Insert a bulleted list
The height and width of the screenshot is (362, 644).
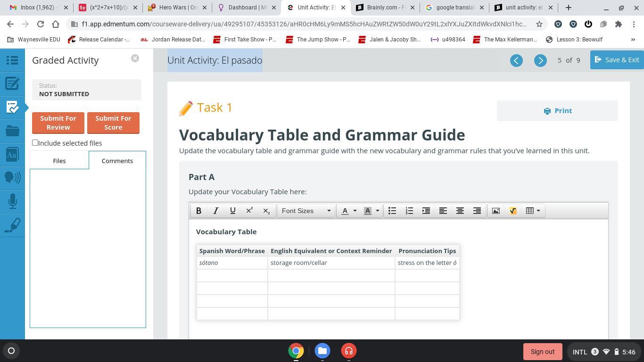[x=392, y=211]
